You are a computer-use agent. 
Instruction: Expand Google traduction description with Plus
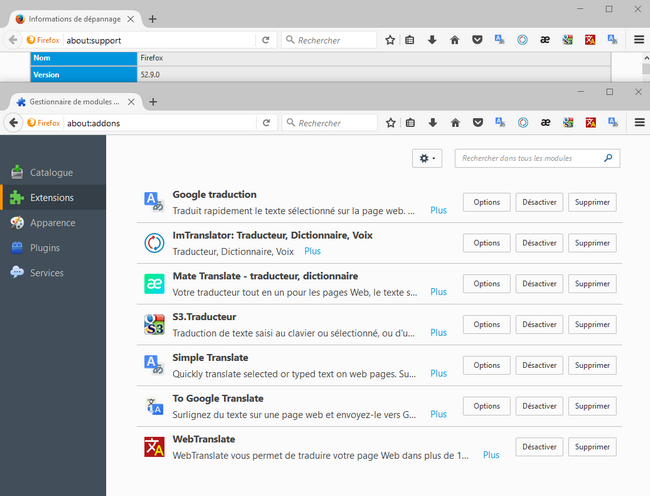pyautogui.click(x=438, y=211)
